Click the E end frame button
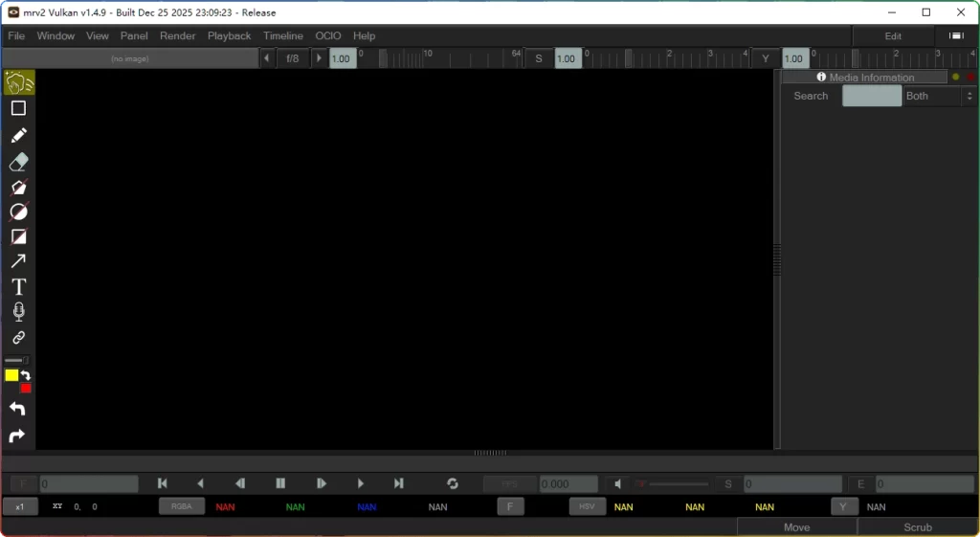 (x=861, y=483)
